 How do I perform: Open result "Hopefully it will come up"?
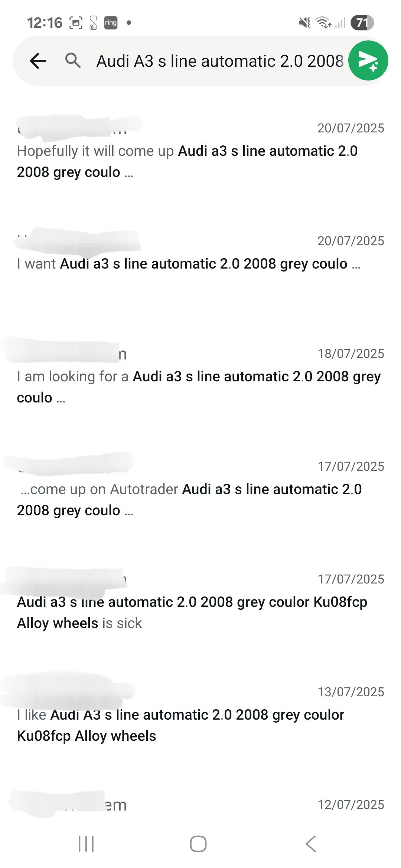click(200, 150)
